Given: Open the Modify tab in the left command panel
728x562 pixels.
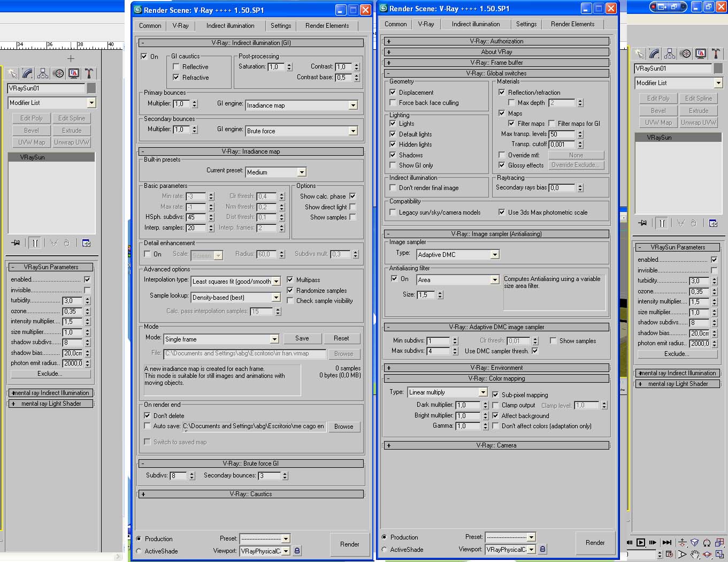Looking at the screenshot, I should point(27,73).
